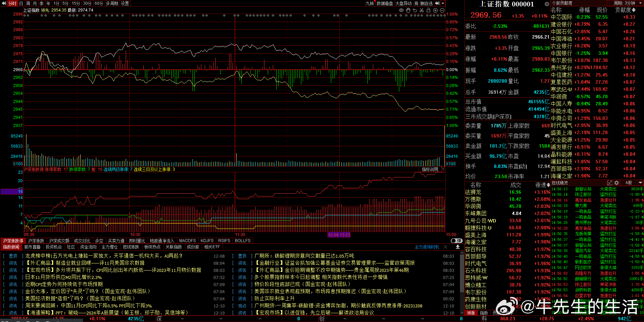This screenshot has height=322, width=644.
Task: Zoom out with the minus circle icon
Action: pyautogui.click(x=442, y=10)
